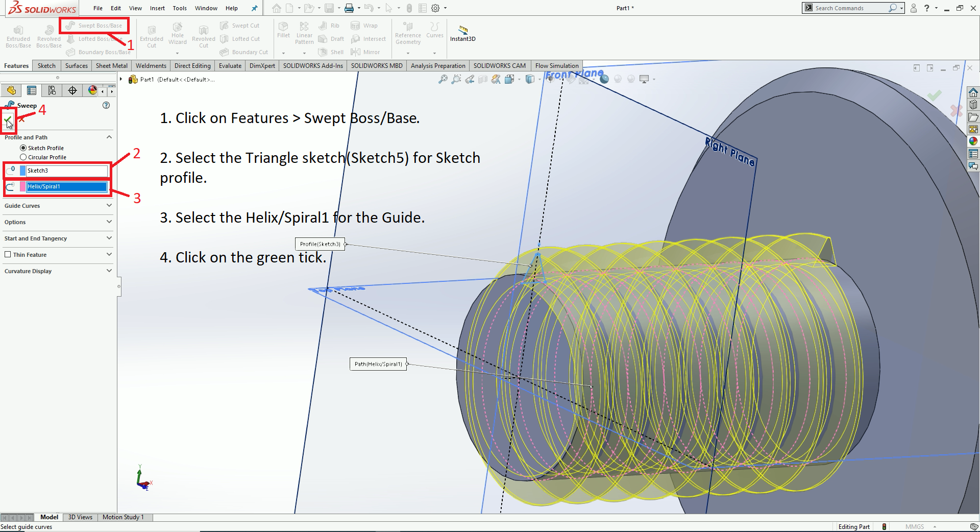
Task: Click the Mirror tool
Action: pyautogui.click(x=365, y=52)
